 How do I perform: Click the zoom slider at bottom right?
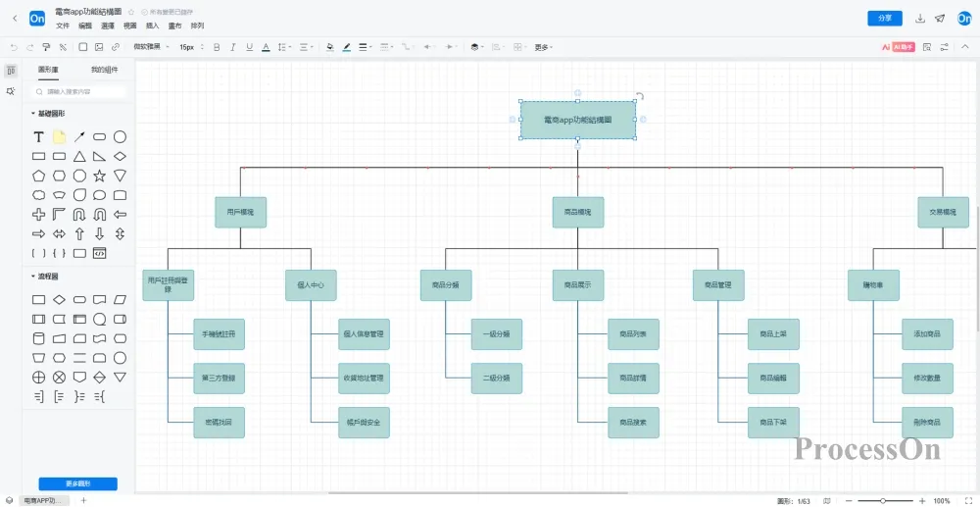pyautogui.click(x=883, y=500)
